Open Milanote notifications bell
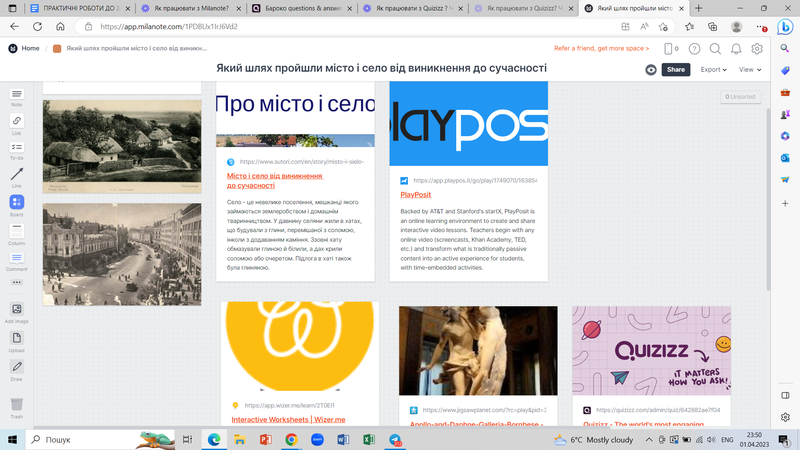 coord(736,48)
